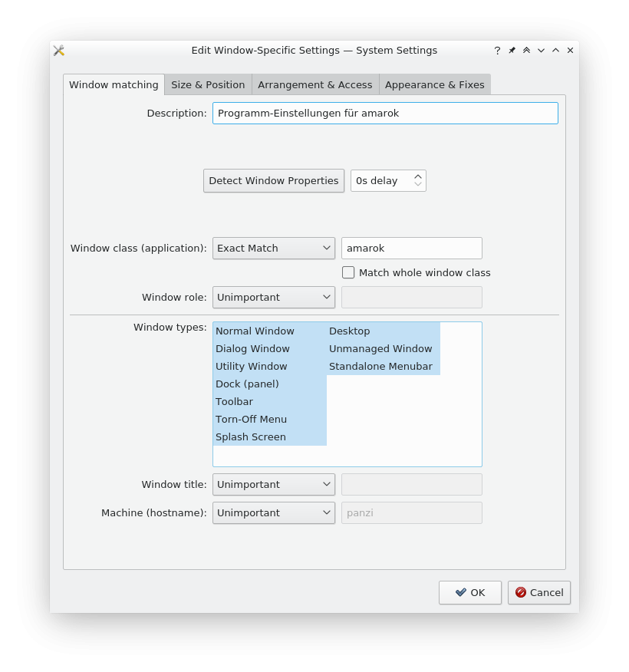Select Normal Window in window types

click(x=270, y=331)
